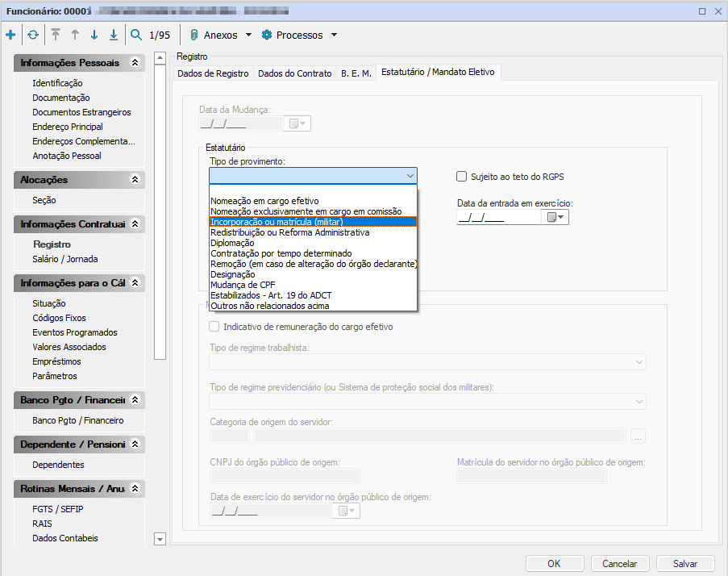Select Redistribuição ou Reforma Administrativa option

(x=314, y=232)
